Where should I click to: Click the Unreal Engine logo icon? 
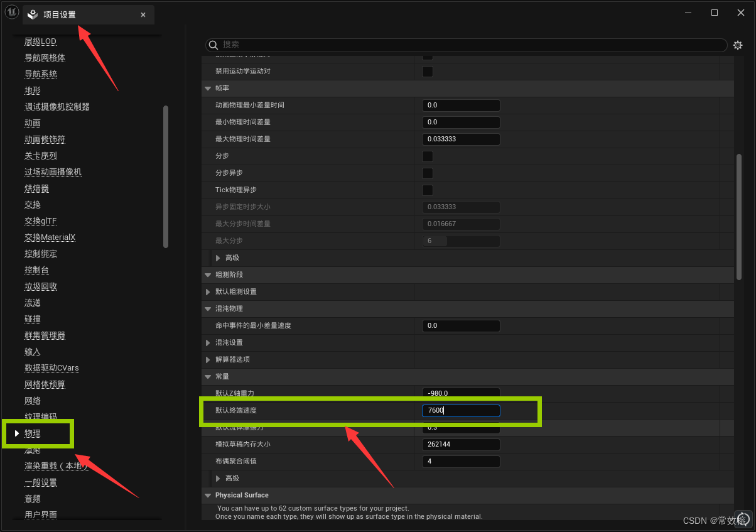coord(11,11)
